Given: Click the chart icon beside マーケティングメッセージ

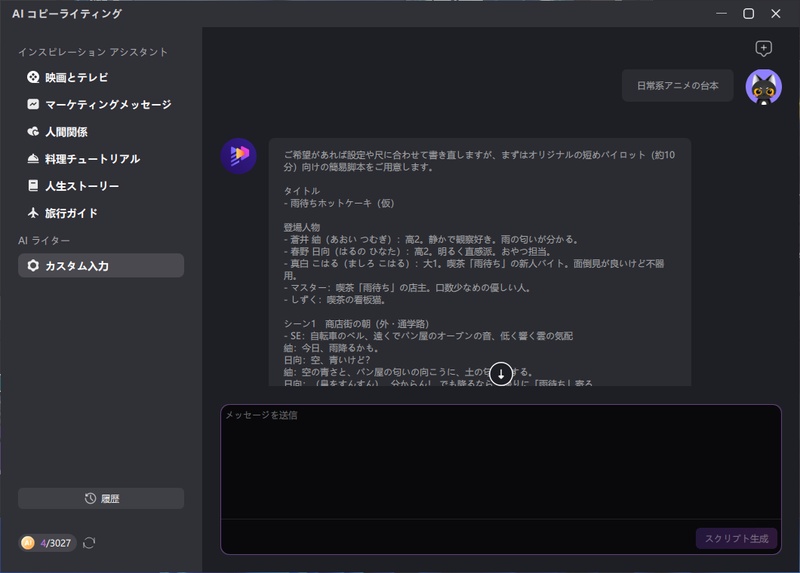Looking at the screenshot, I should point(33,104).
